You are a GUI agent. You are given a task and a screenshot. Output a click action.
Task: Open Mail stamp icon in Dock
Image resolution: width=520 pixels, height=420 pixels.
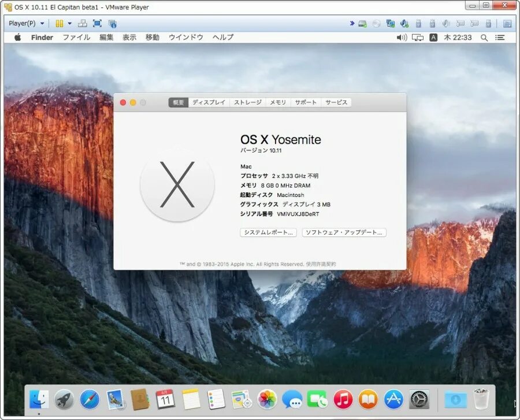pyautogui.click(x=115, y=399)
